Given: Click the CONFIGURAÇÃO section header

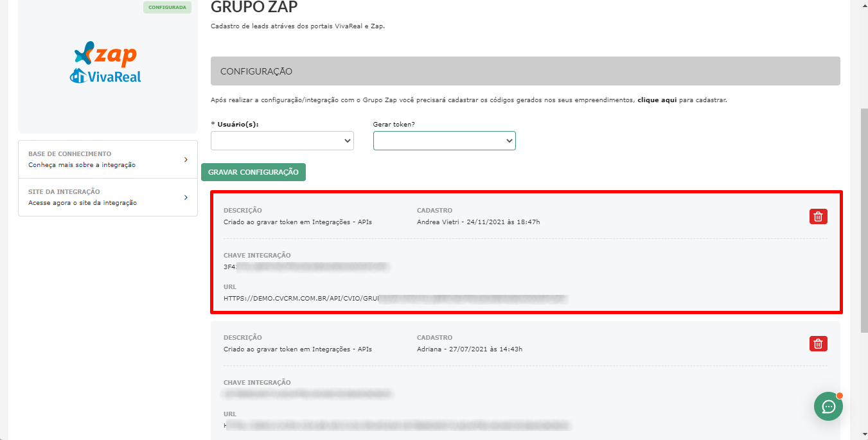Looking at the screenshot, I should (x=525, y=71).
